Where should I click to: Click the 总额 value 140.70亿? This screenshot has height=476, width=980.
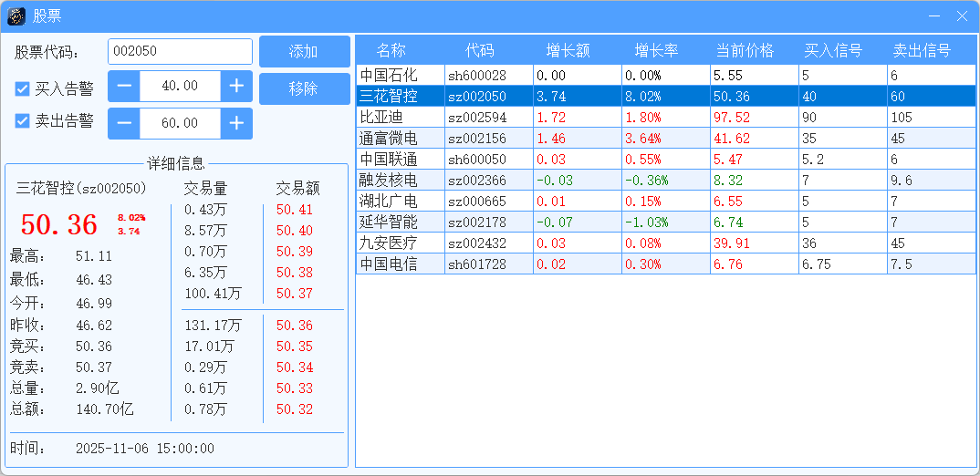pos(104,409)
